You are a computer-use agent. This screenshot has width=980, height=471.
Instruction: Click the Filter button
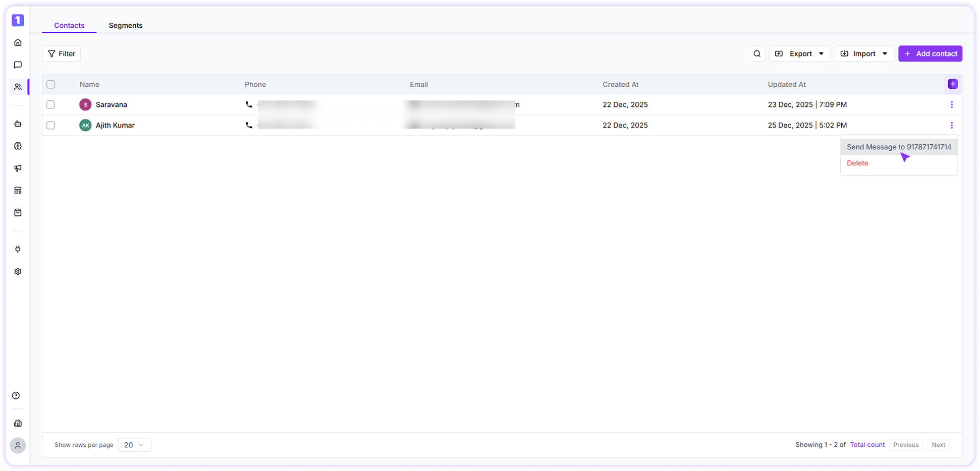coord(62,54)
